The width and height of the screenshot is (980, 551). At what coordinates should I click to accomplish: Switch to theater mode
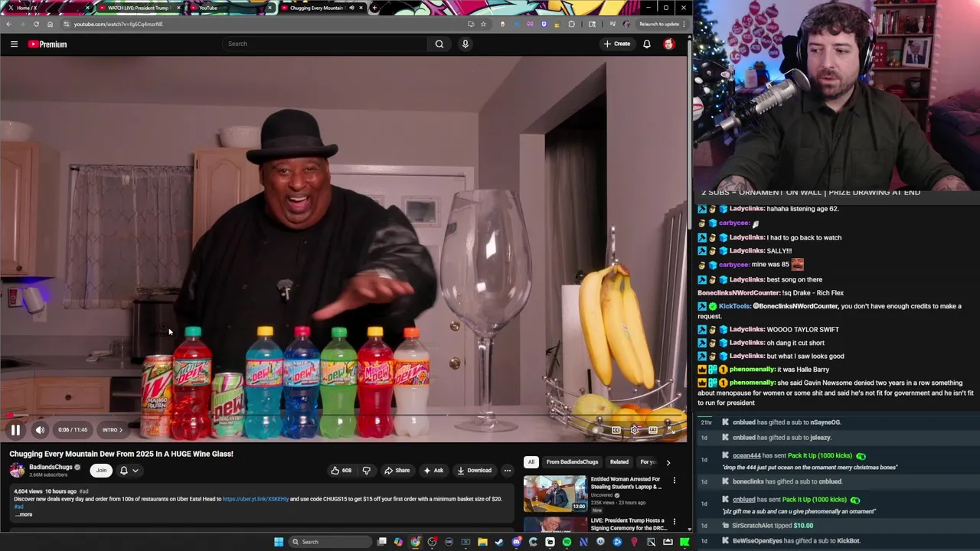[653, 430]
